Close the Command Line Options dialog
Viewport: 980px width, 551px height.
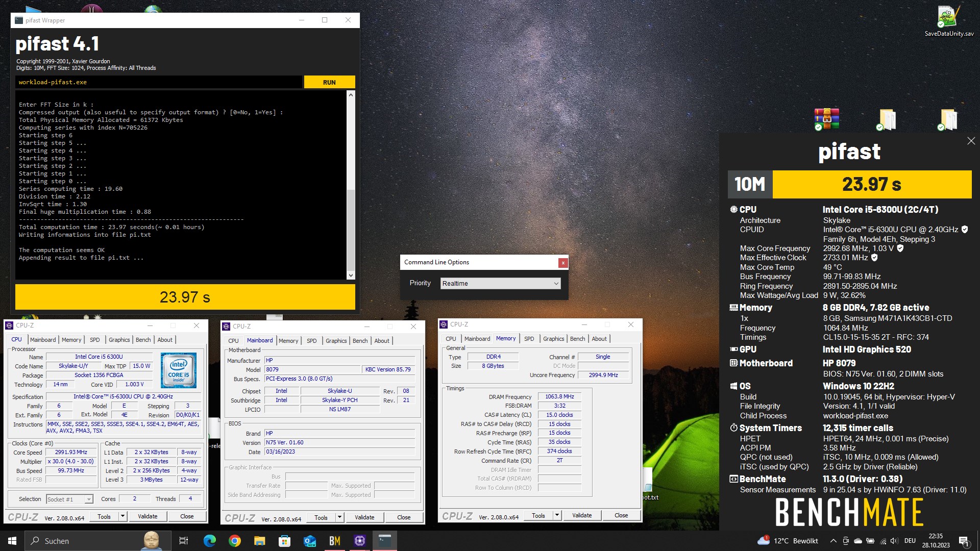click(563, 263)
